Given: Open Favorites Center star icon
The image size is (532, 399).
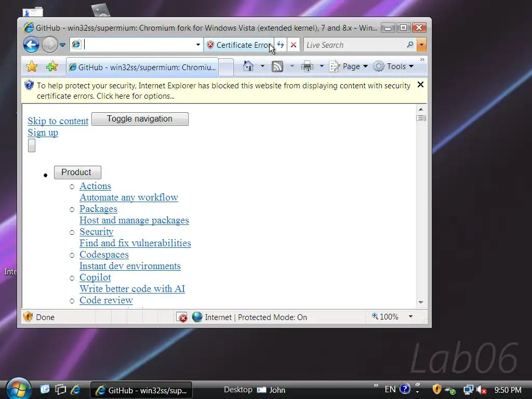Looking at the screenshot, I should click(32, 66).
